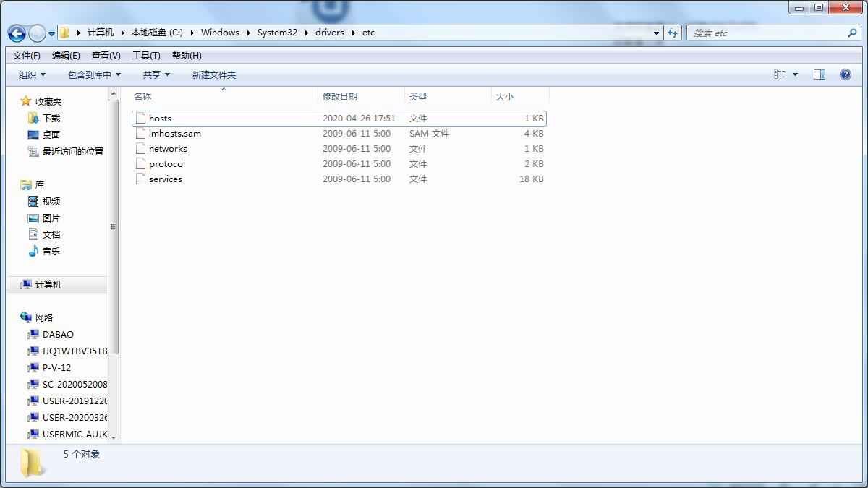The height and width of the screenshot is (488, 868).
Task: Click the 下载 folder icon in favorites
Action: click(x=33, y=118)
